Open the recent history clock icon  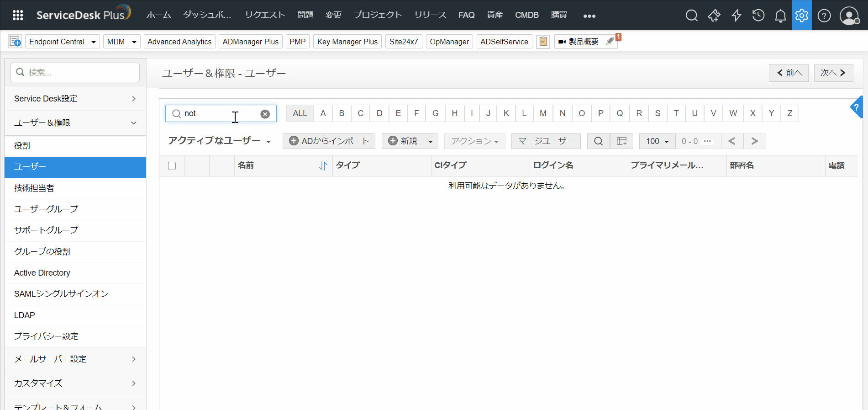758,16
